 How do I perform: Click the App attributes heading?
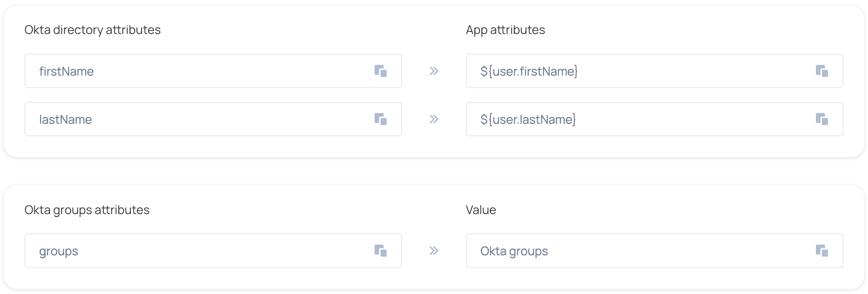505,30
